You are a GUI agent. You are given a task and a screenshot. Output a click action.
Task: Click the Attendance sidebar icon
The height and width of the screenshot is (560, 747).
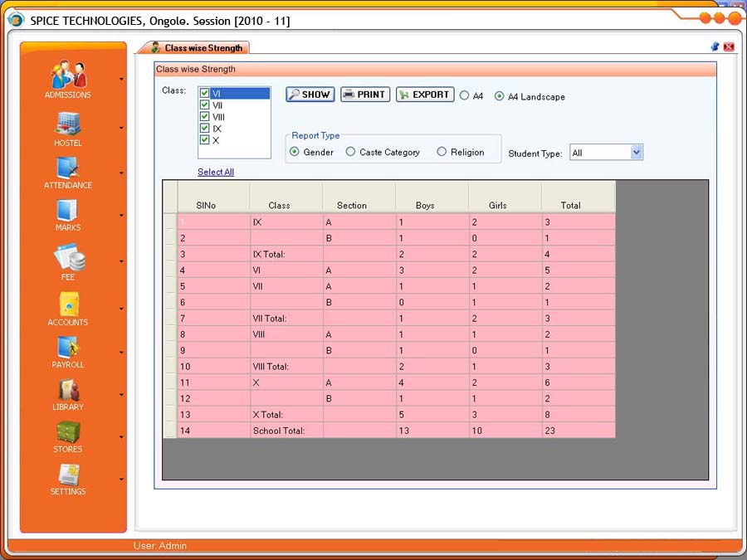click(68, 168)
